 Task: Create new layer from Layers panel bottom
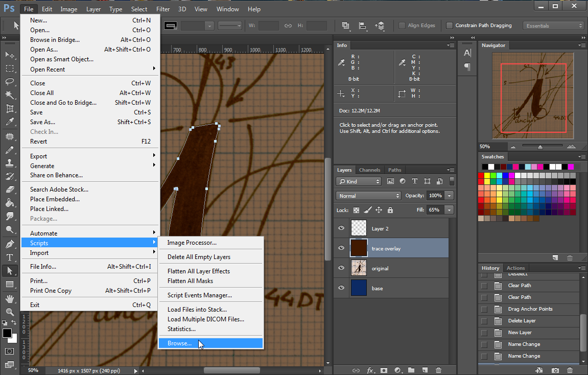425,370
